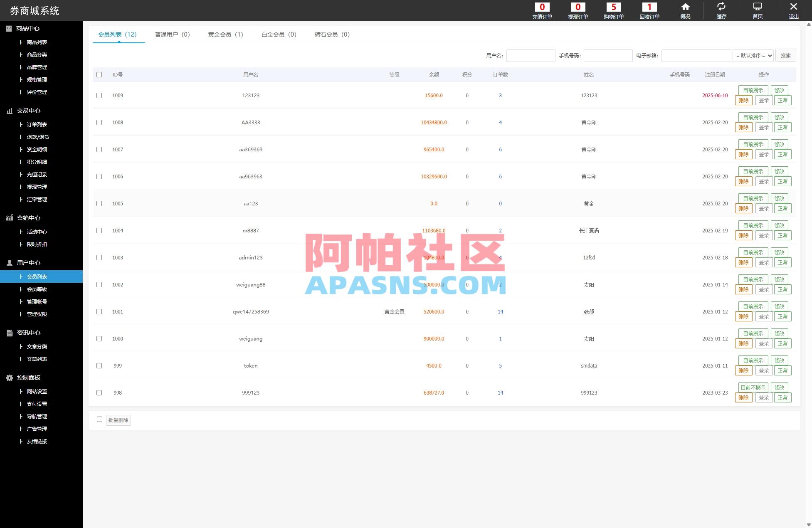Open order count 14 for user 998
Viewport: 812px width, 528px height.
point(500,392)
